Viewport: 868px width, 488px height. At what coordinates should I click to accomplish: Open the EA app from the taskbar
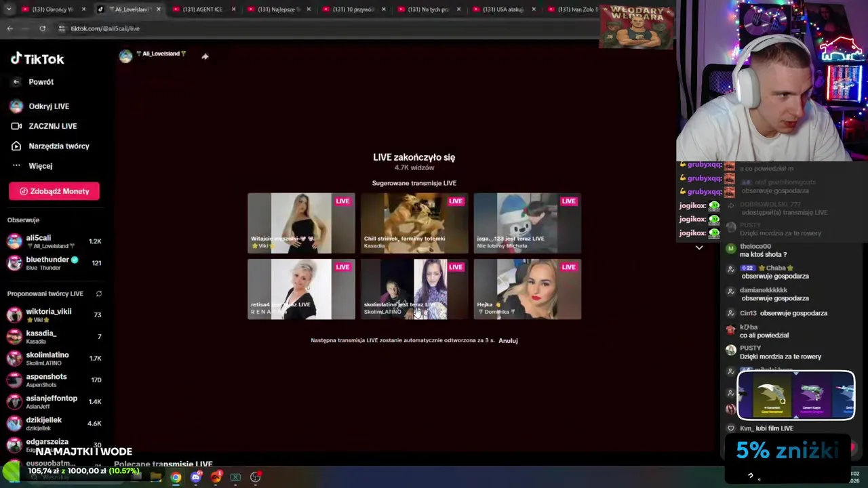pyautogui.click(x=216, y=477)
